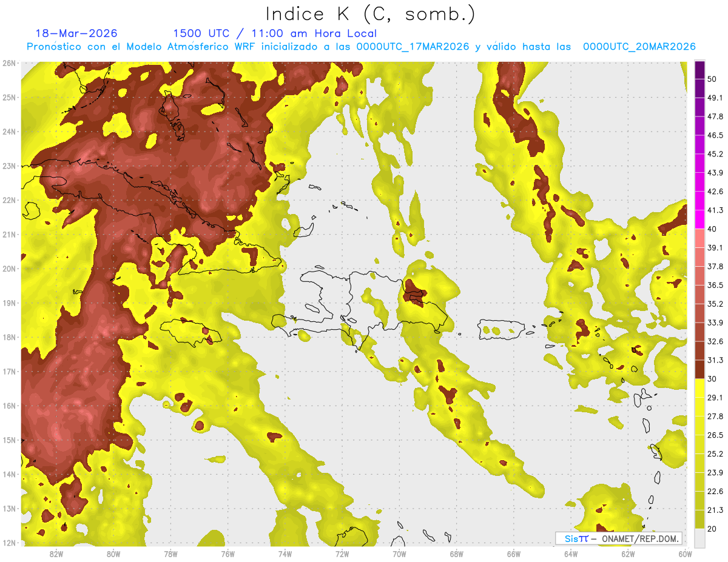Click the pink 39.1 legend color band
Viewport: 728px width, 562px height.
(x=699, y=238)
